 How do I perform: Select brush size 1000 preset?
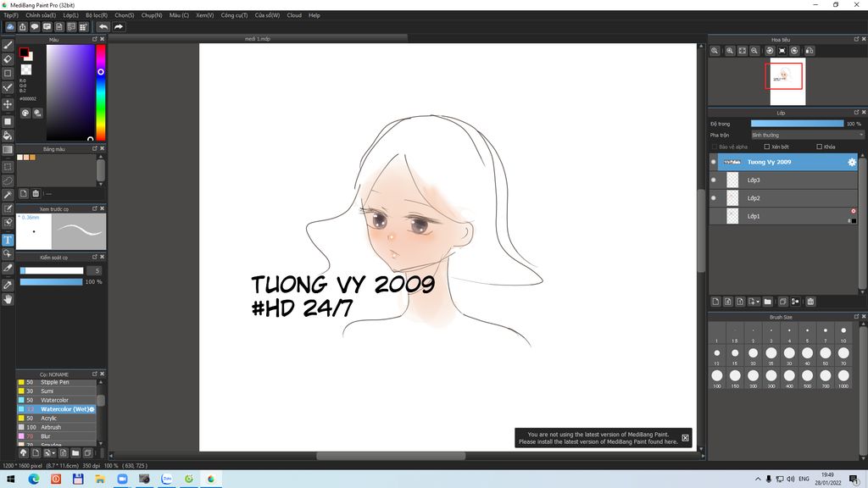[843, 379]
